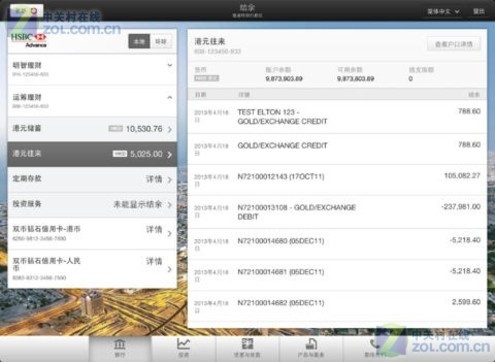This screenshot has height=362, width=495.
Task: Click the HSBC Advance logo
Action: pyautogui.click(x=29, y=40)
